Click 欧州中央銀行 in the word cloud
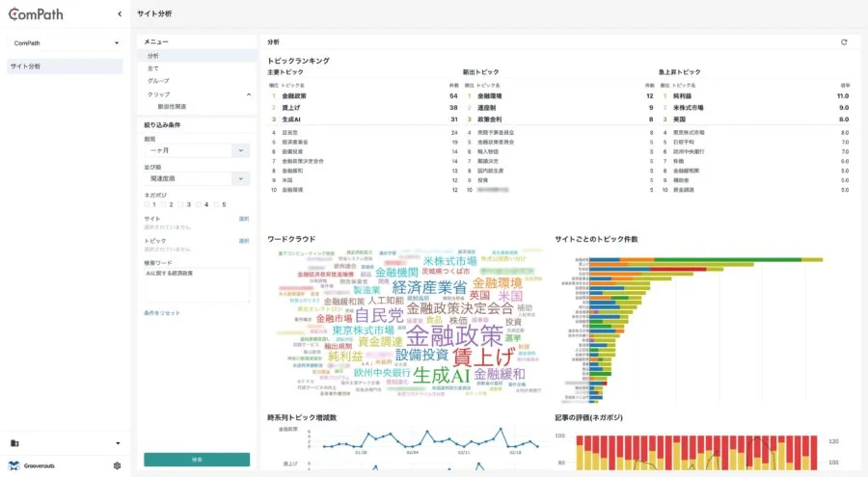This screenshot has height=477, width=868. pyautogui.click(x=382, y=372)
